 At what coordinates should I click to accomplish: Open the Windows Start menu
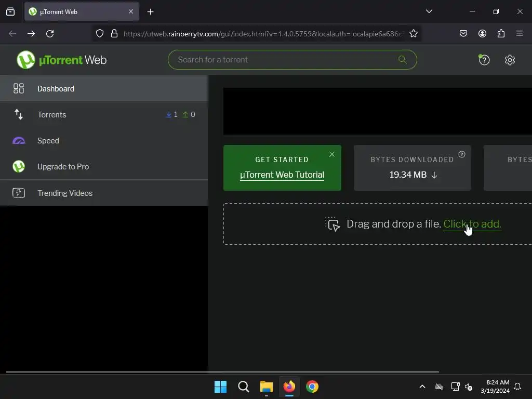(x=220, y=387)
